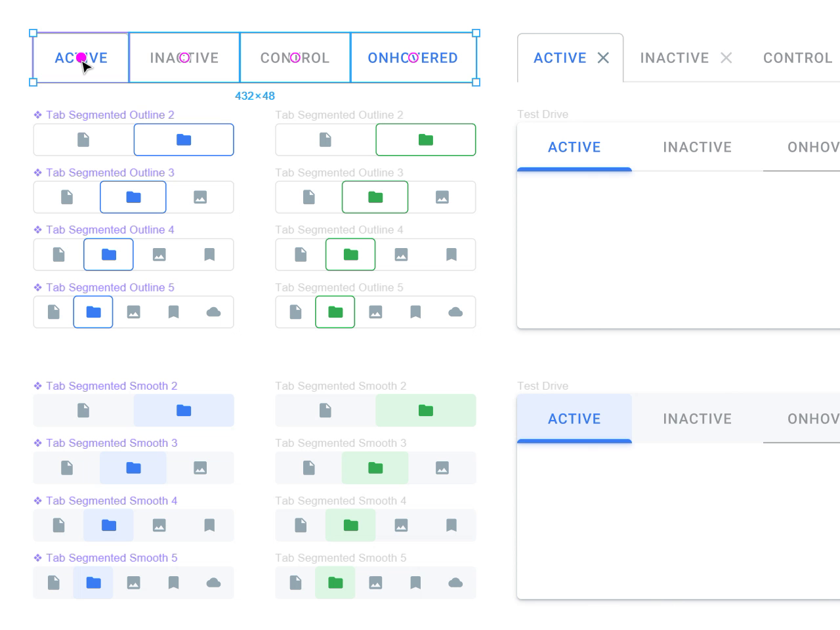The image size is (840, 630).
Task: Click blue folder icon in Tab Segmented Outline 2
Action: click(184, 140)
